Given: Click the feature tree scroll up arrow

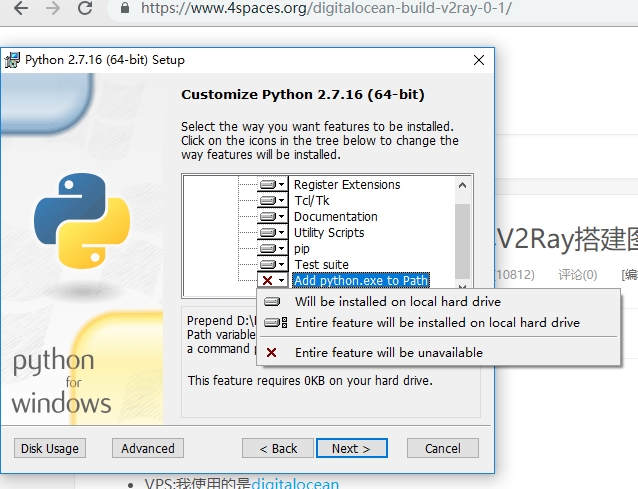Looking at the screenshot, I should pyautogui.click(x=462, y=185).
